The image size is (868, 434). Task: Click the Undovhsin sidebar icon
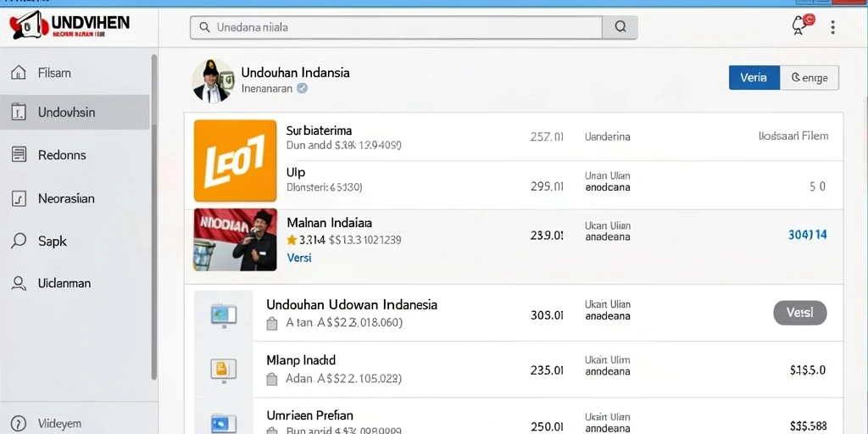click(x=19, y=113)
